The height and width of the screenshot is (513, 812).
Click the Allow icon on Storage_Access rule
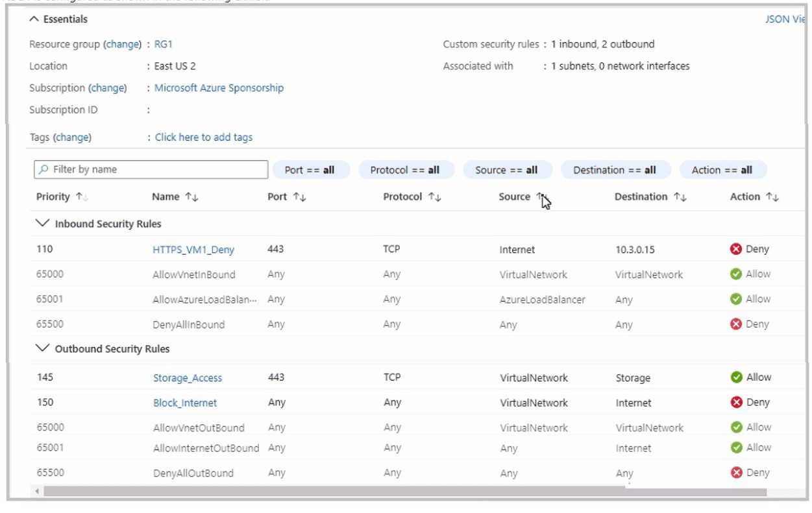tap(736, 377)
